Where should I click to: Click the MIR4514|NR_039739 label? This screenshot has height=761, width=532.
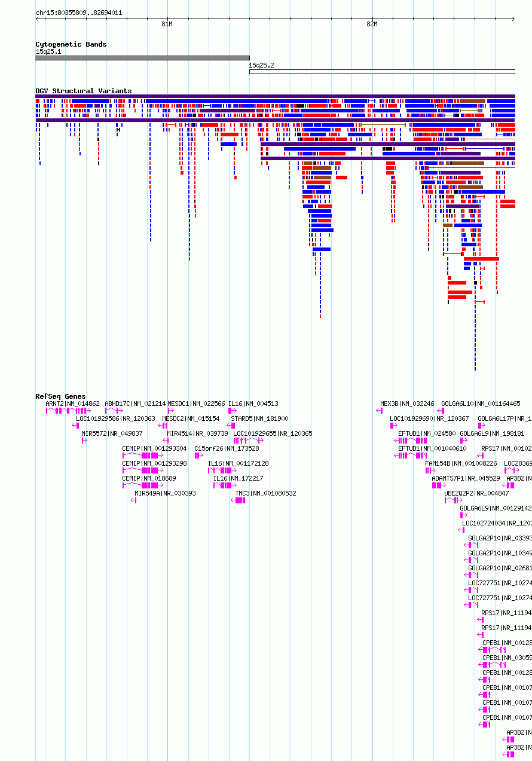[198, 433]
